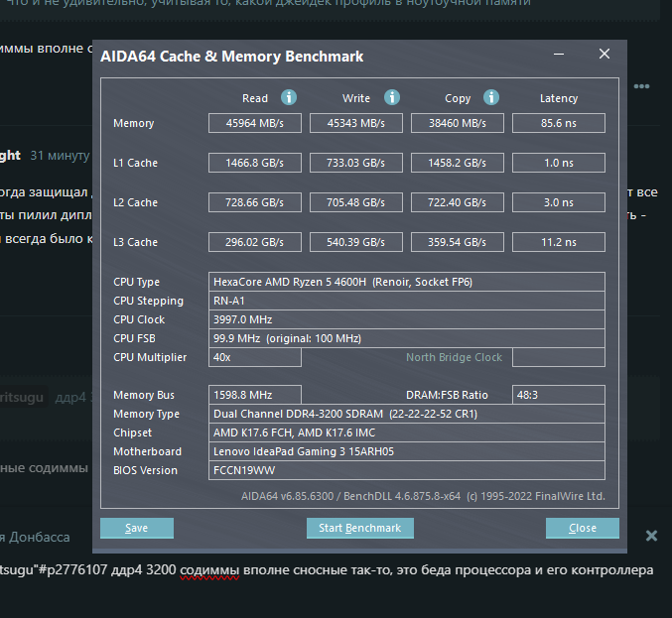Click Motherboard value Lenovo IdeaPad Gaming 3
The width and height of the screenshot is (672, 618).
click(x=407, y=451)
